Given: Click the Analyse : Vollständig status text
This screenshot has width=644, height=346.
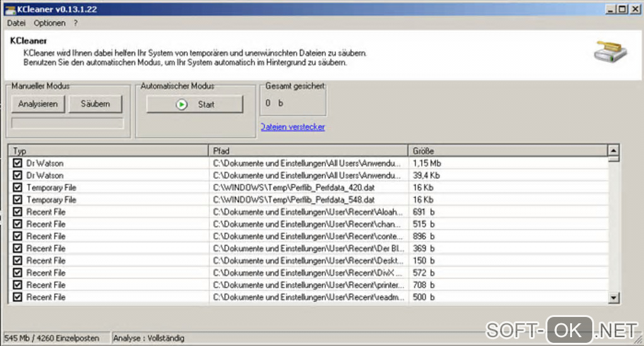Looking at the screenshot, I should (x=148, y=338).
